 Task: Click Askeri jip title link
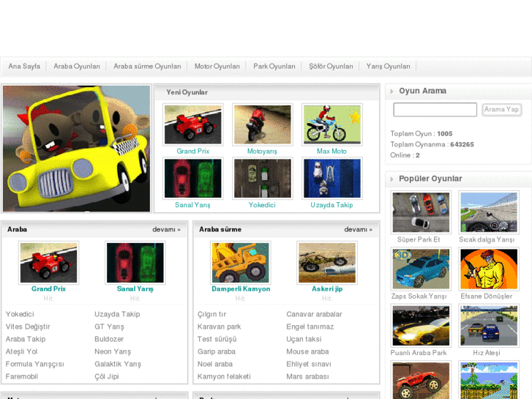[x=327, y=289]
